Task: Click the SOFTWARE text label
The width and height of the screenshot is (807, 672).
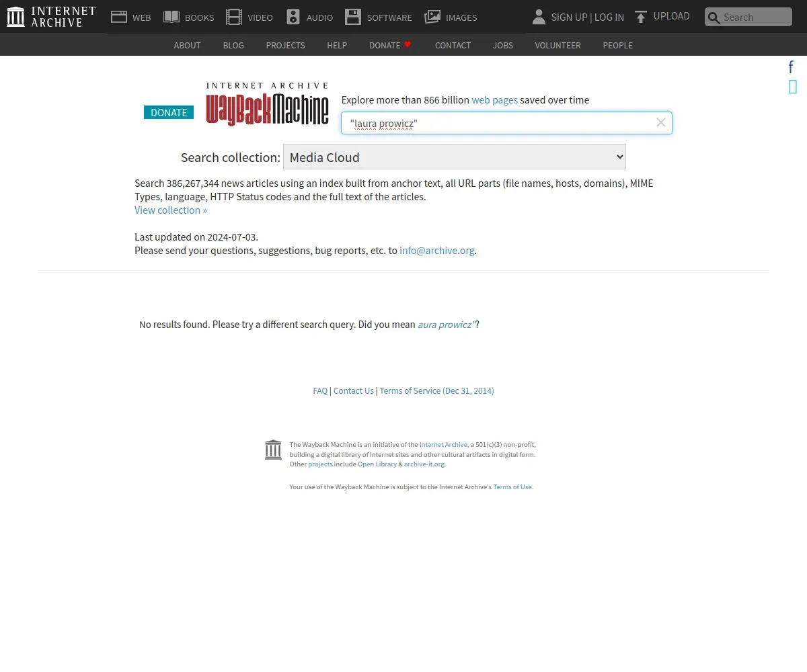Action: pyautogui.click(x=389, y=17)
